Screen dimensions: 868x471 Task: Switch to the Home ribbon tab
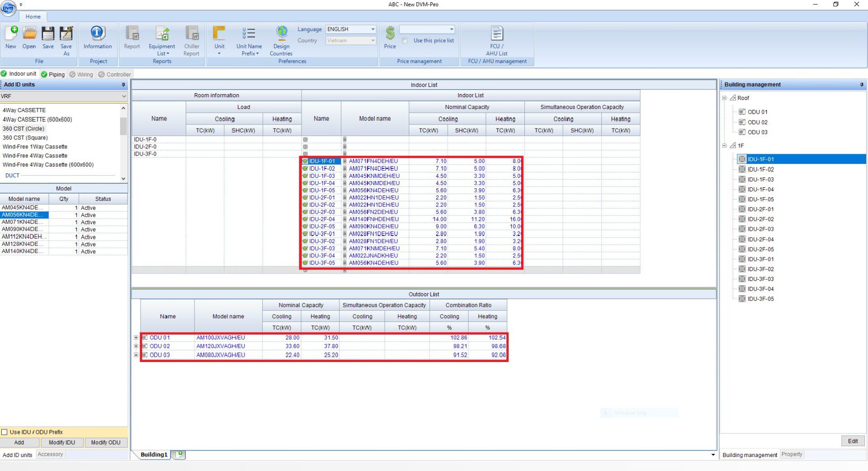[33, 17]
